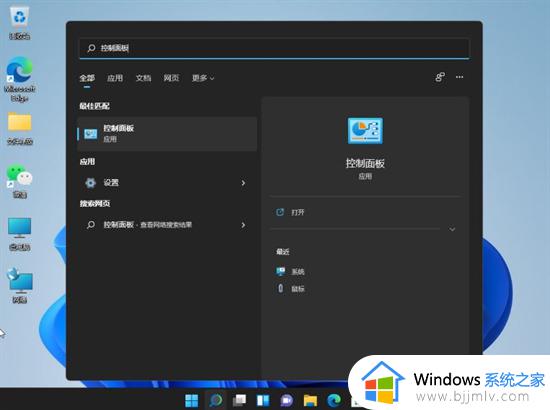550x410 pixels.
Task: Click the search sharing account icon
Action: pos(440,77)
